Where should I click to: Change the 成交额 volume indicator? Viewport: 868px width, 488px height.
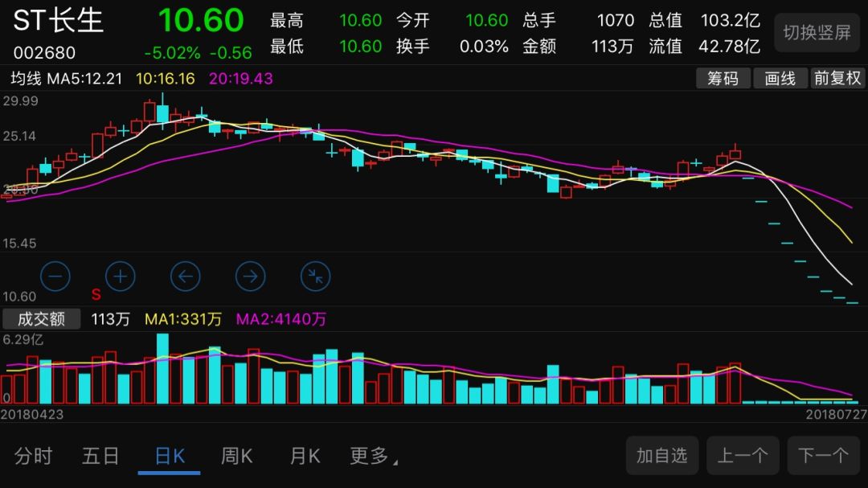42,319
